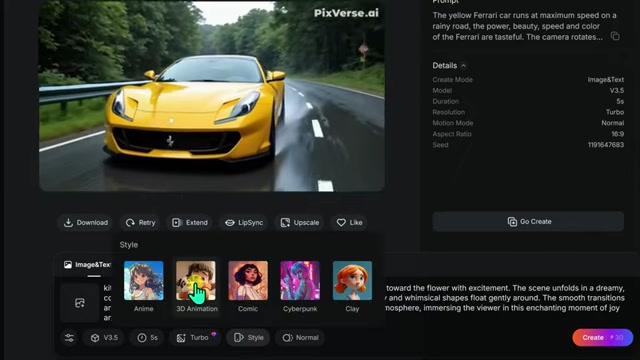Pick the Comic style thumbnail
640x360 pixels.
(248, 281)
